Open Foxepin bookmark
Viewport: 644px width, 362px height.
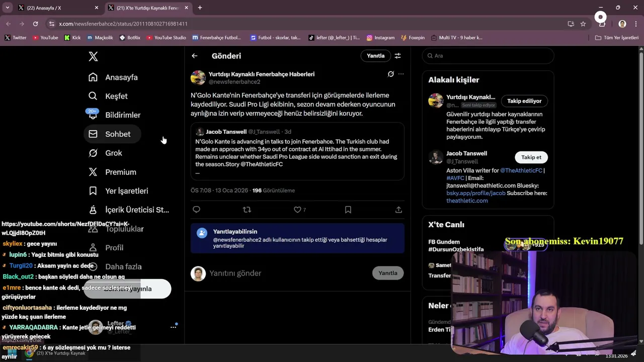tap(413, 38)
